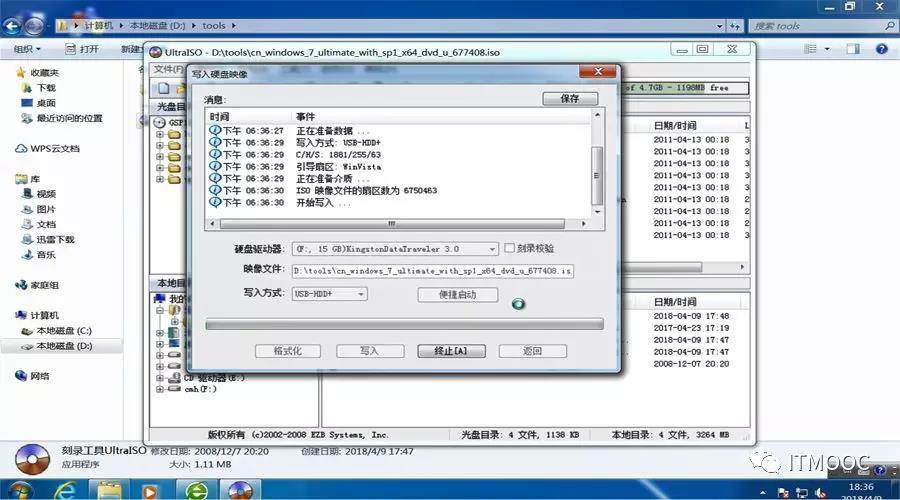900x500 pixels.
Task: Enable 刻录校验 verify checkbox
Action: [509, 248]
